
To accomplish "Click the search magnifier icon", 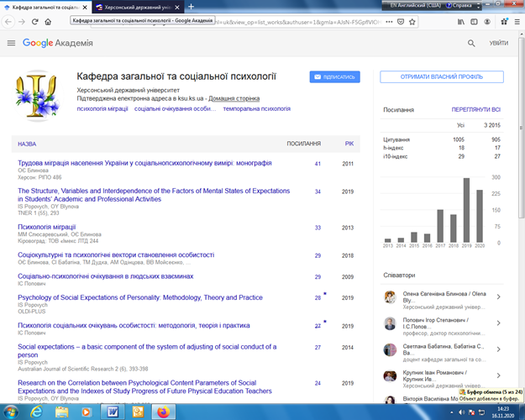I will coord(471,43).
